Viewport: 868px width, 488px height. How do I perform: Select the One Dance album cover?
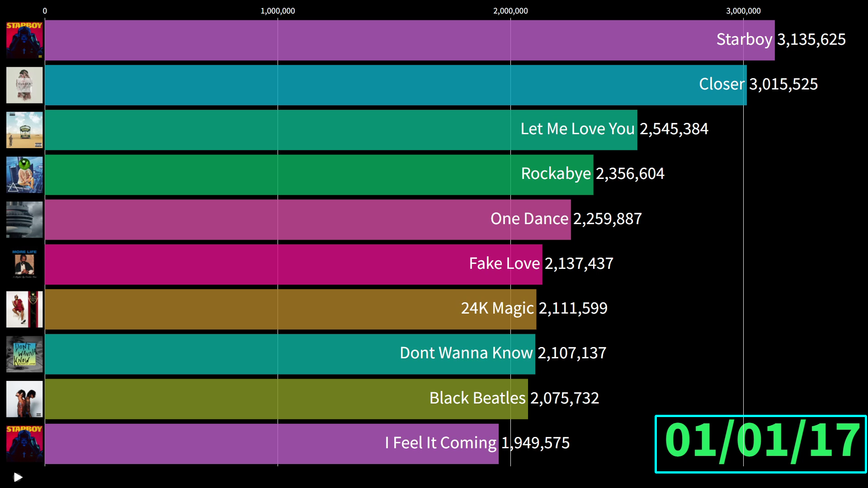coord(24,220)
